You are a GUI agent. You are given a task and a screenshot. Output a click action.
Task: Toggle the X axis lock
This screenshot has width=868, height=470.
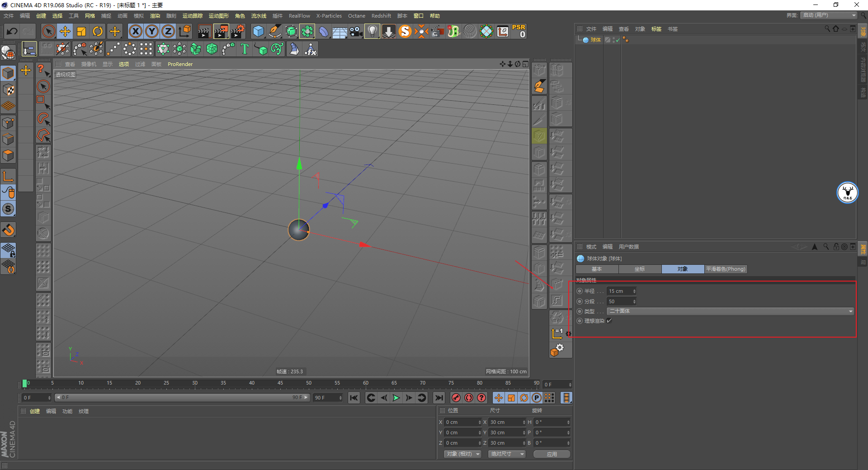(x=136, y=31)
